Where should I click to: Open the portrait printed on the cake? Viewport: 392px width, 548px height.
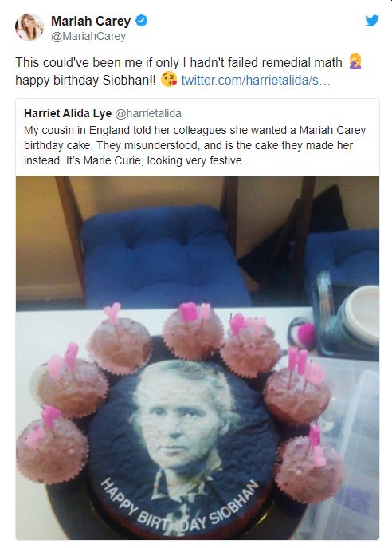pos(182,430)
